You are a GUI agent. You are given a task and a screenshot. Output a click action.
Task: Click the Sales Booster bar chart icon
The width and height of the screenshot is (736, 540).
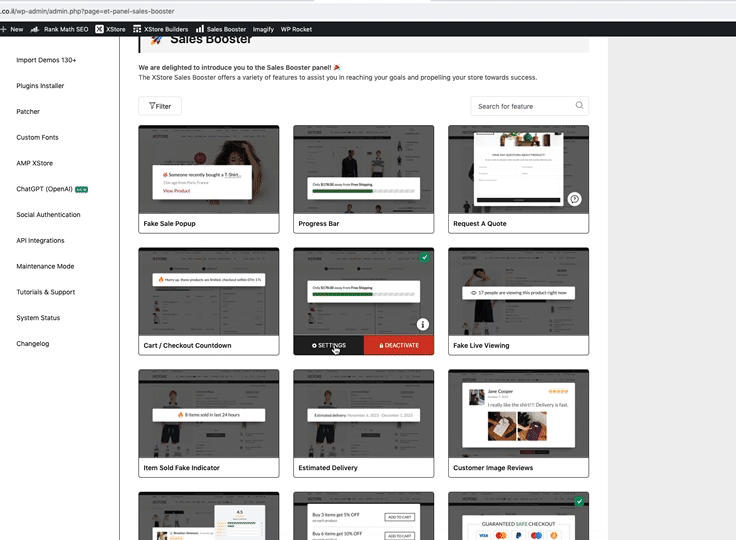200,29
